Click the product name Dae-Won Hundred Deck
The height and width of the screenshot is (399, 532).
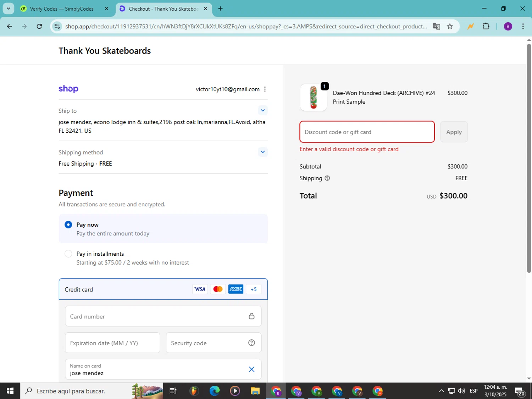coord(384,97)
